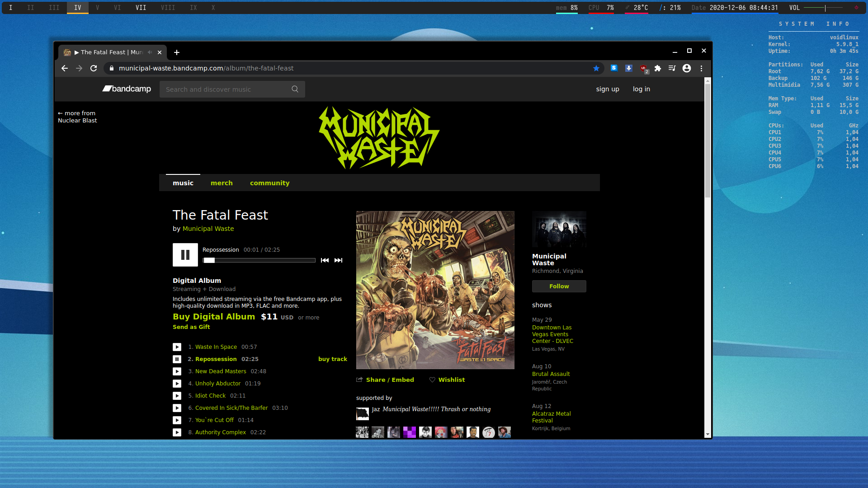The image size is (868, 488).
Task: Open Share / Embed options
Action: coord(385,380)
